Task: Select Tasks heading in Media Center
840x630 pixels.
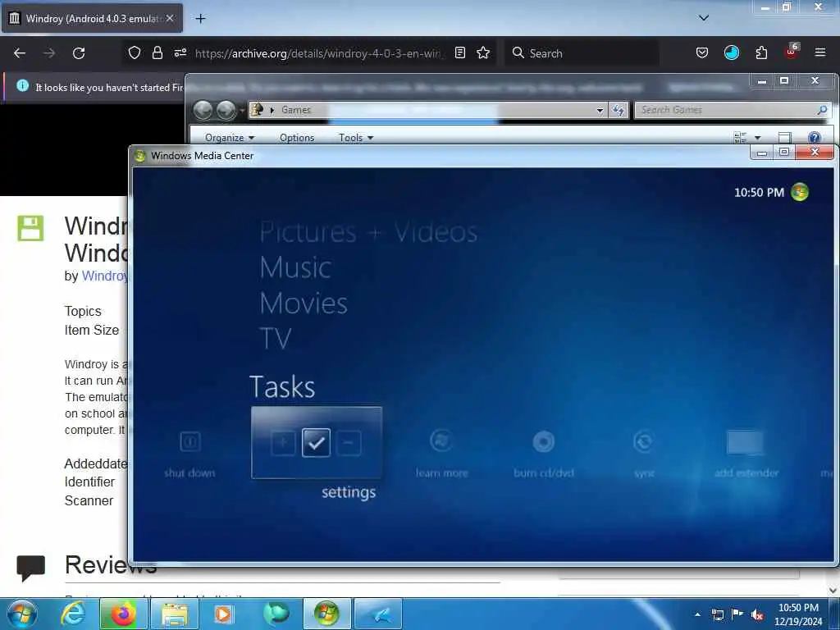Action: tap(282, 387)
